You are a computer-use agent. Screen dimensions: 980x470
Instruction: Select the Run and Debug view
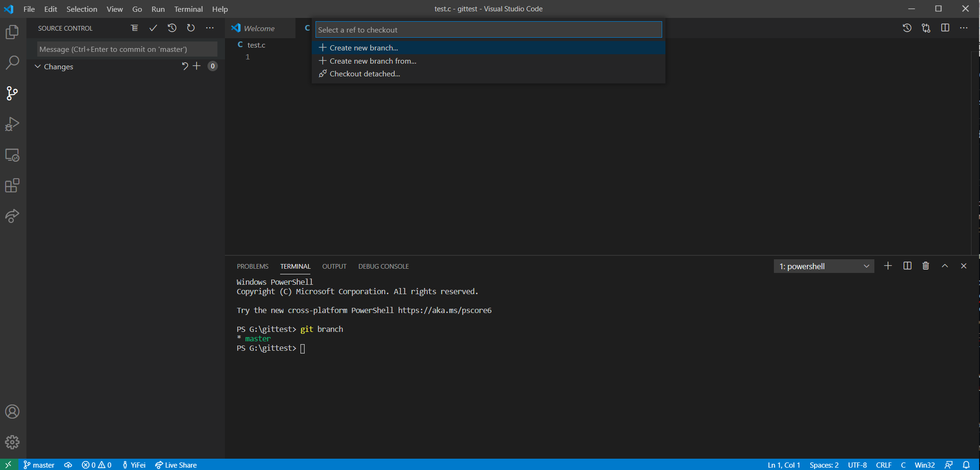12,124
